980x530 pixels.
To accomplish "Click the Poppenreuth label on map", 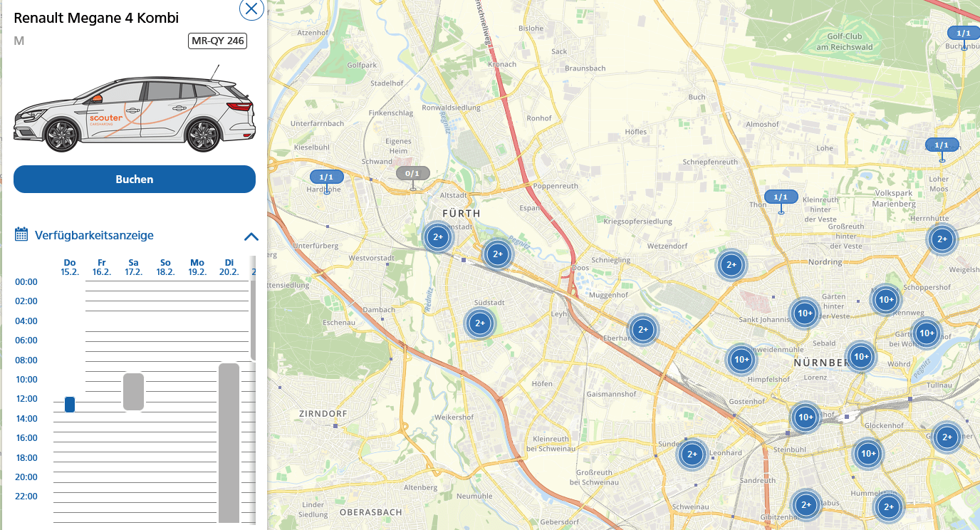I will click(x=556, y=185).
